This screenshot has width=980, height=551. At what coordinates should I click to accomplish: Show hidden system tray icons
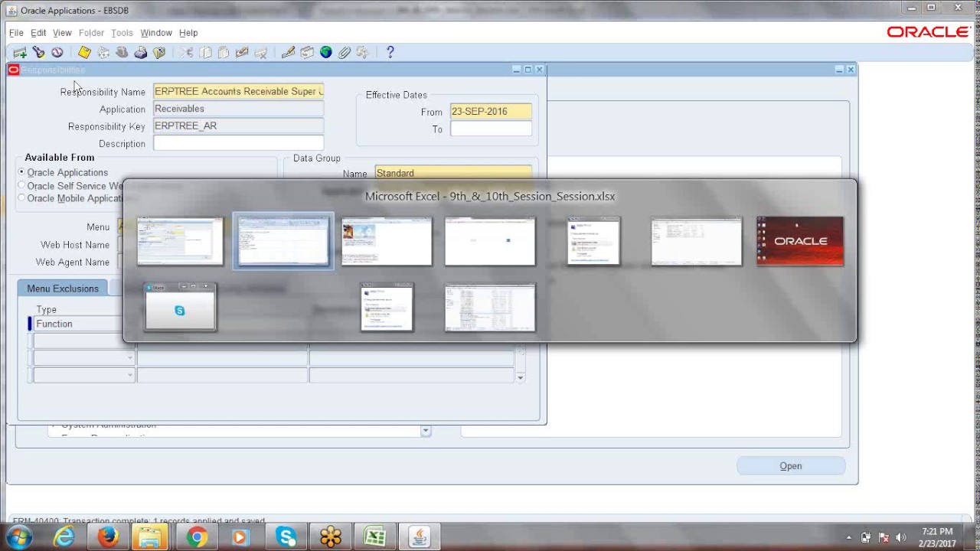click(x=848, y=537)
